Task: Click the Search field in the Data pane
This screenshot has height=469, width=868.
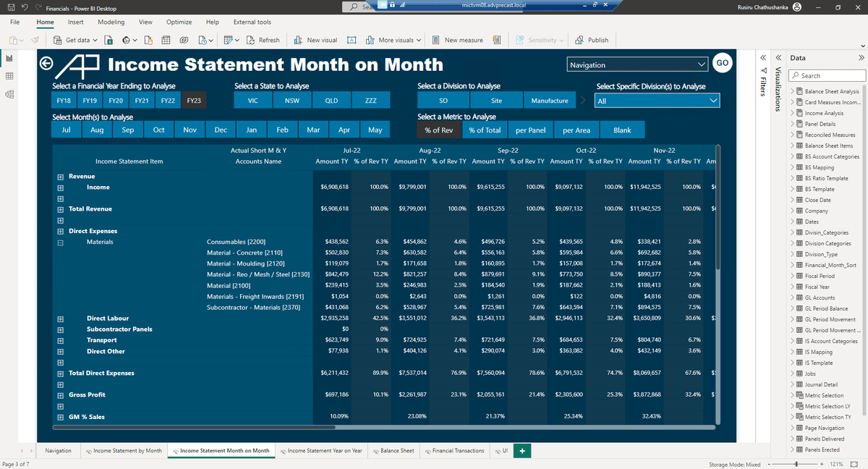Action: click(x=827, y=75)
